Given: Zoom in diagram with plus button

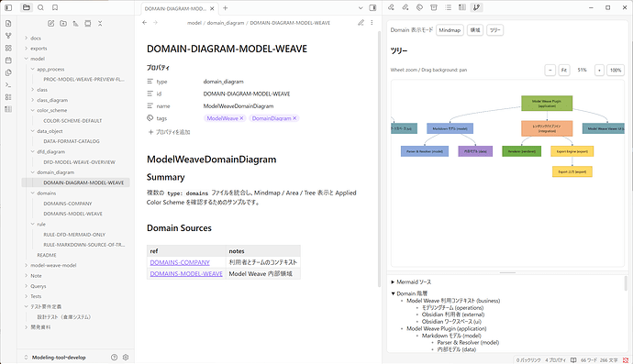Looking at the screenshot, I should point(599,71).
